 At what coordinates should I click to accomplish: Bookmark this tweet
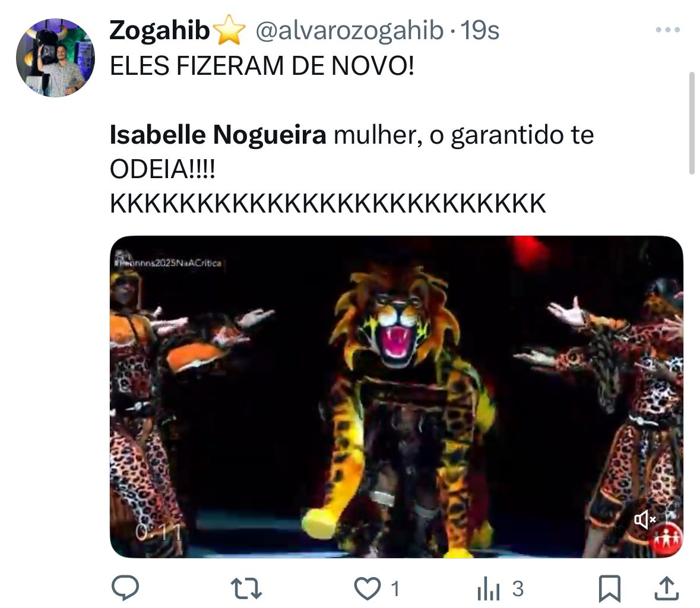coord(609,589)
